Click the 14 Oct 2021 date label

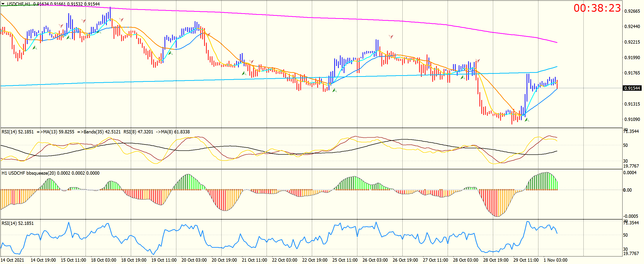12,260
